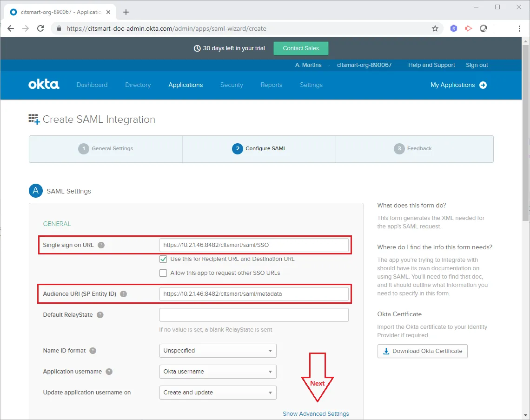Open the purple hexagon extension icon
Screen dimensions: 530x420
click(454, 28)
